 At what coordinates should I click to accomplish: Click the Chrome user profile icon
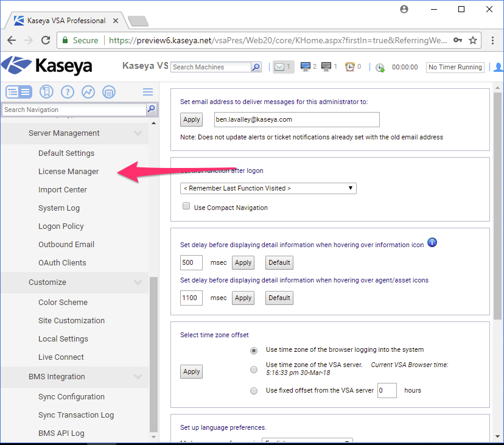(404, 9)
